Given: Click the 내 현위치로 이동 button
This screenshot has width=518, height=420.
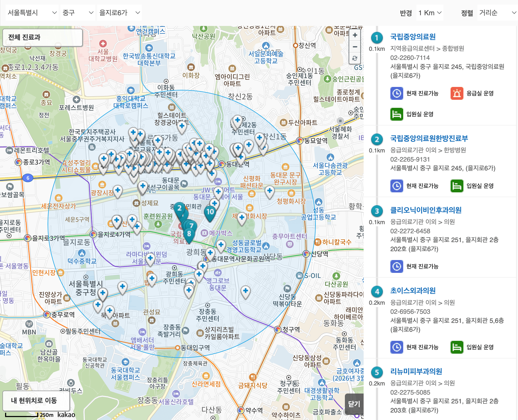Looking at the screenshot, I should tap(36, 400).
